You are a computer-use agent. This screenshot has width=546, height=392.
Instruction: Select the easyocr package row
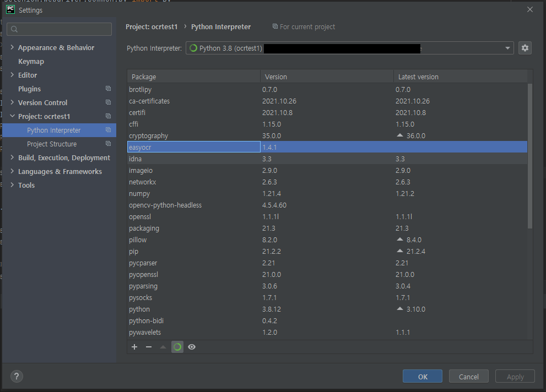tap(327, 147)
